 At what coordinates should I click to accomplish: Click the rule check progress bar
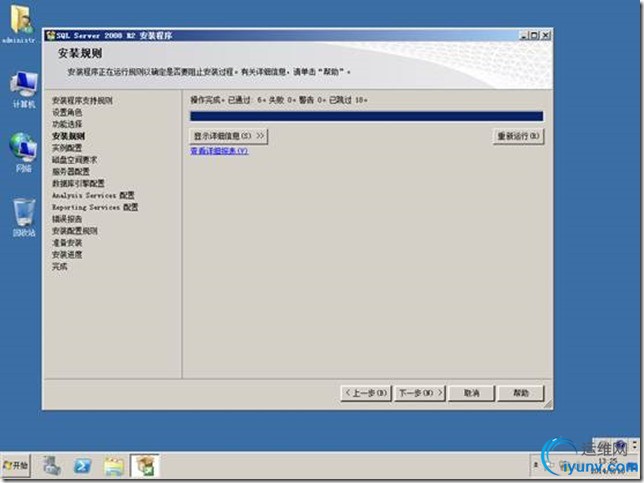(366, 116)
